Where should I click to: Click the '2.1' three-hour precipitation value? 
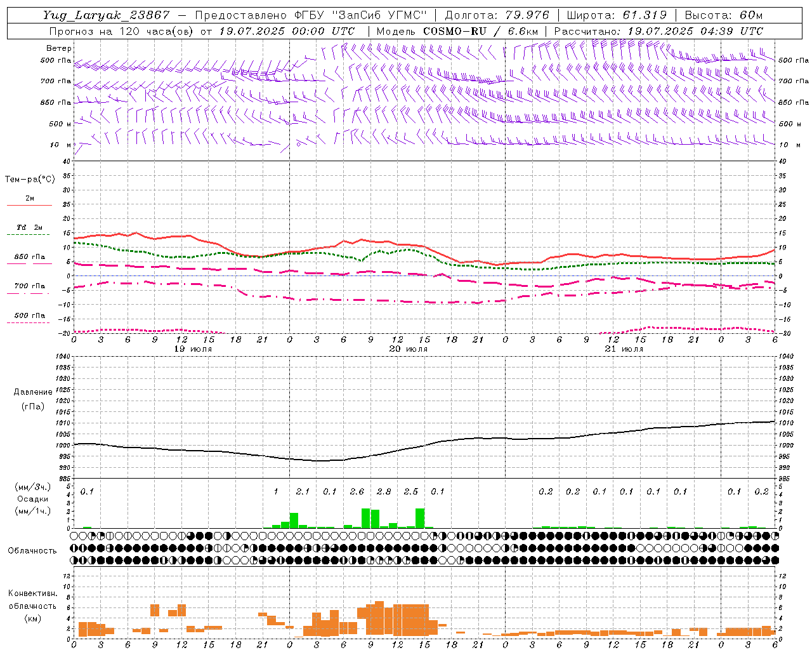(x=303, y=492)
